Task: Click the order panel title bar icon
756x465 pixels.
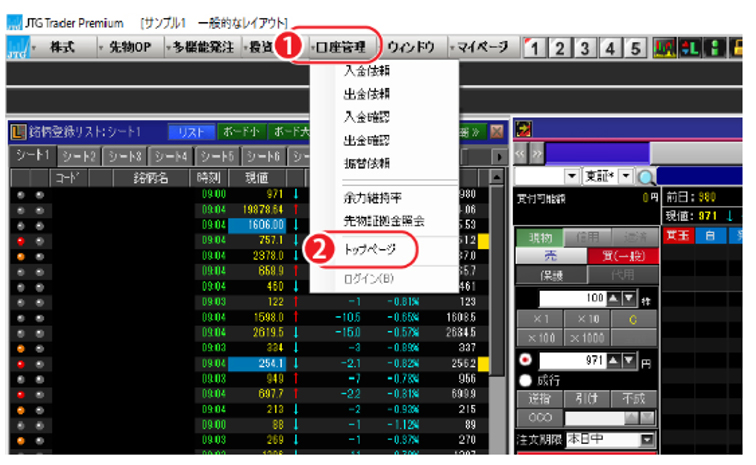Action: [x=523, y=130]
